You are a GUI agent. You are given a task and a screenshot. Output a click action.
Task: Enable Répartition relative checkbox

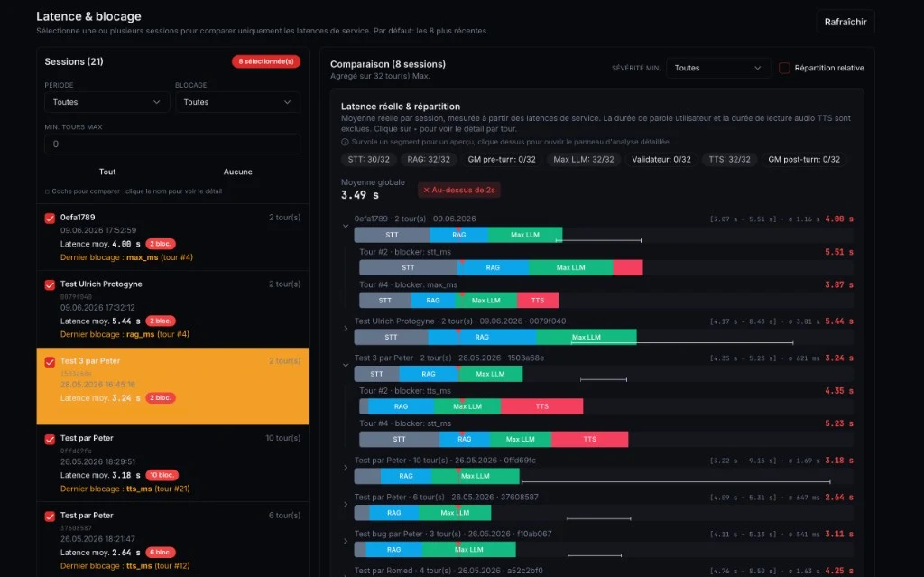(x=784, y=68)
